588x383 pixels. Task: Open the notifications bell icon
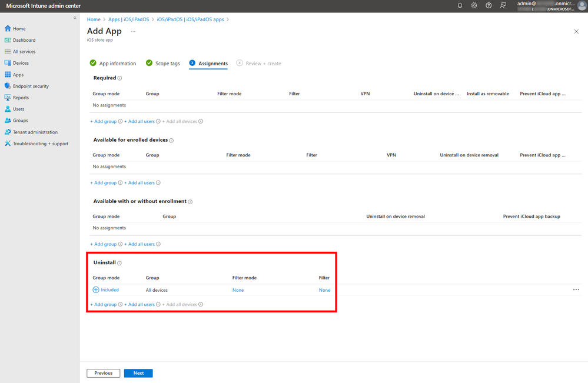[460, 6]
